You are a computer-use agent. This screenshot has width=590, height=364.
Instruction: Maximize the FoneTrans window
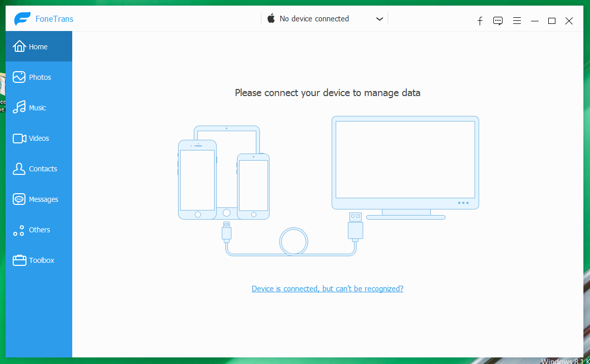pos(552,21)
